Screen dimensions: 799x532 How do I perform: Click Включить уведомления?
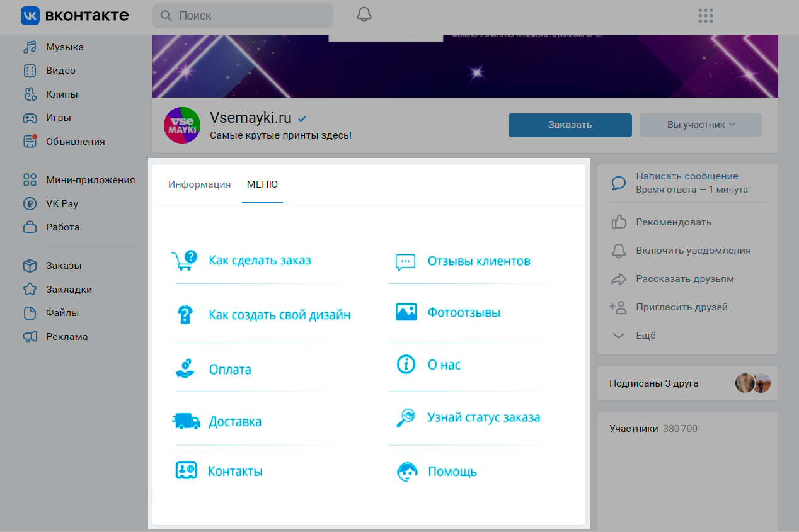point(693,250)
